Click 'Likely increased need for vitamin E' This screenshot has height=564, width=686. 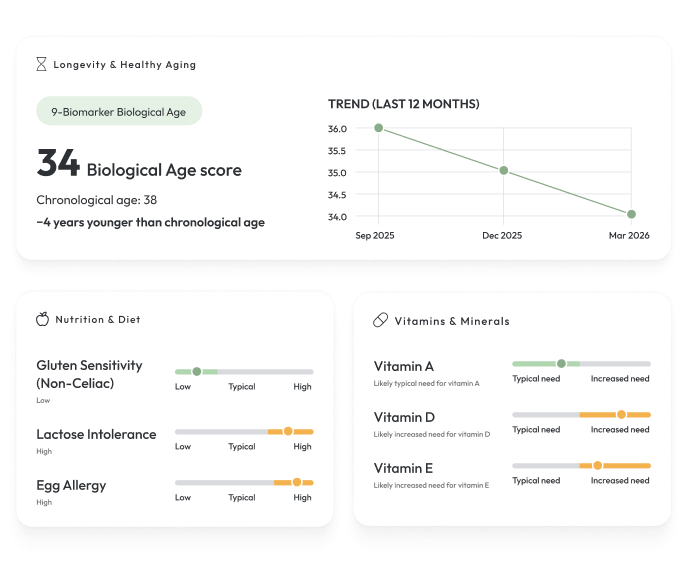coord(431,485)
